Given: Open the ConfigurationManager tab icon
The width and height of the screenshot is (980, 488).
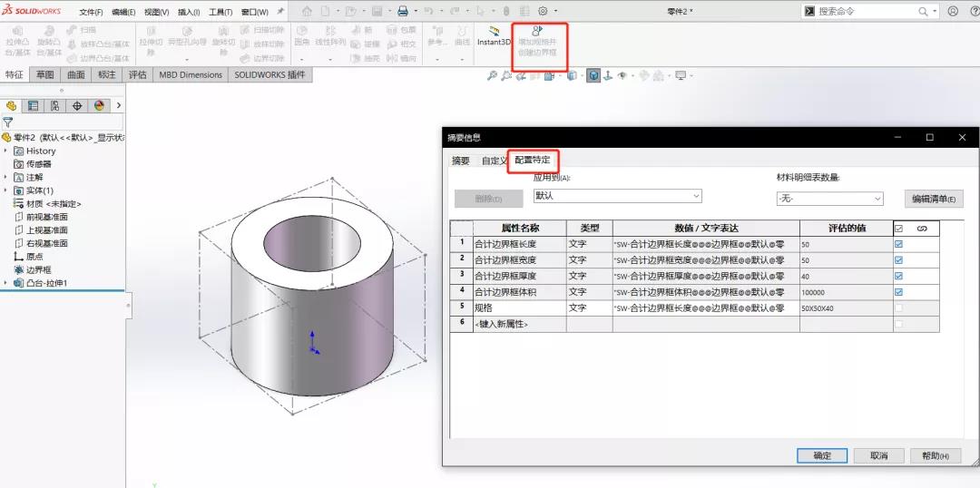Looking at the screenshot, I should (x=55, y=105).
